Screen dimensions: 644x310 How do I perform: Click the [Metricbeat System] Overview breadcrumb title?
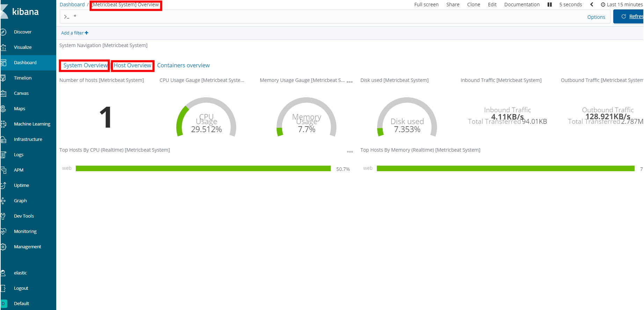click(x=126, y=5)
